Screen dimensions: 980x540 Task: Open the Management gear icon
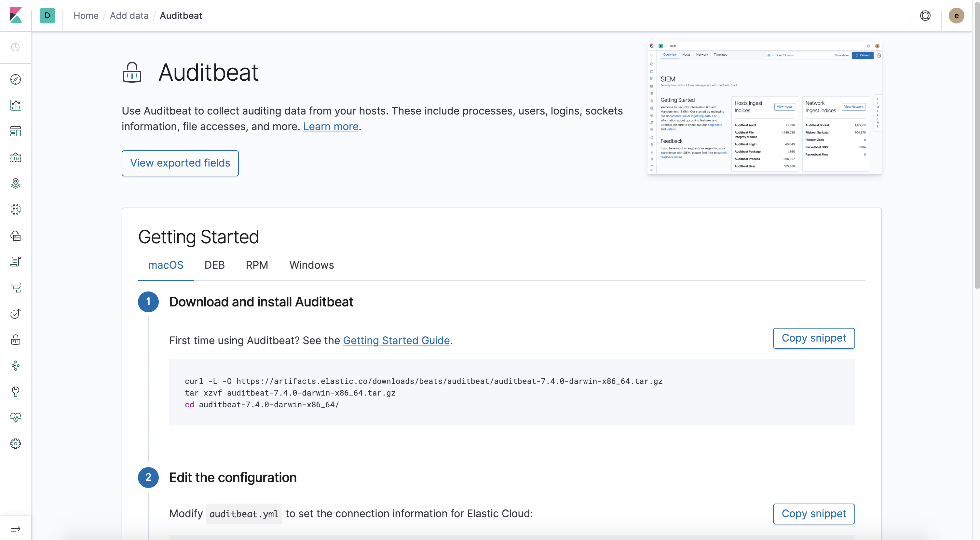click(16, 443)
